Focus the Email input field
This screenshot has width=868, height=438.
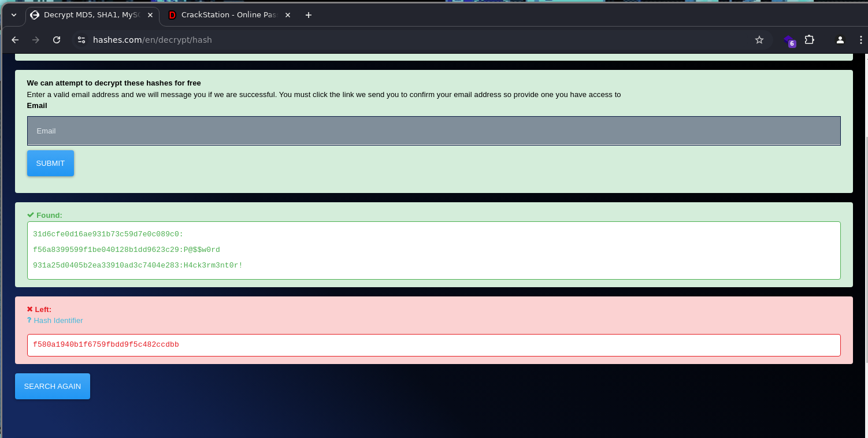(433, 131)
